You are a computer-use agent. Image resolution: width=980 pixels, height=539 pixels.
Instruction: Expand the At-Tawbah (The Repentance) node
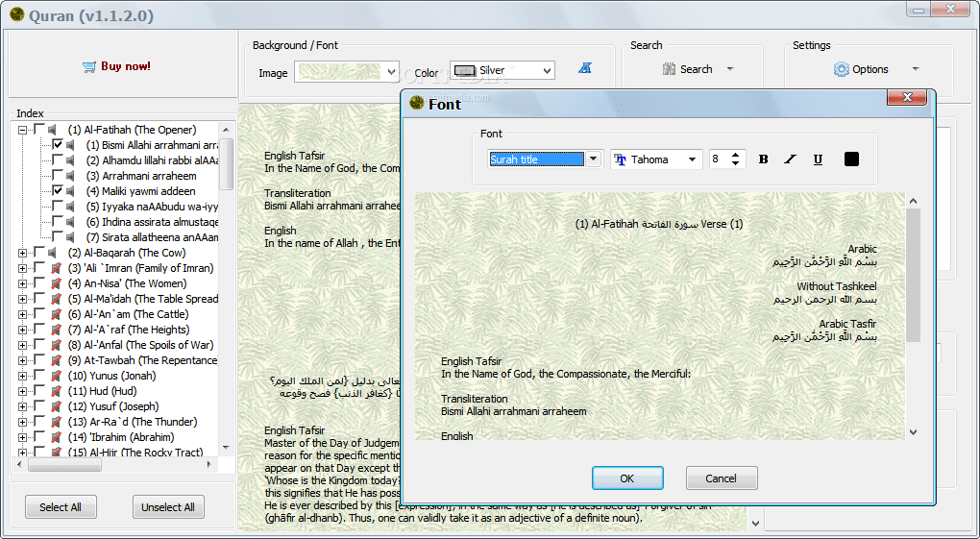click(x=22, y=360)
